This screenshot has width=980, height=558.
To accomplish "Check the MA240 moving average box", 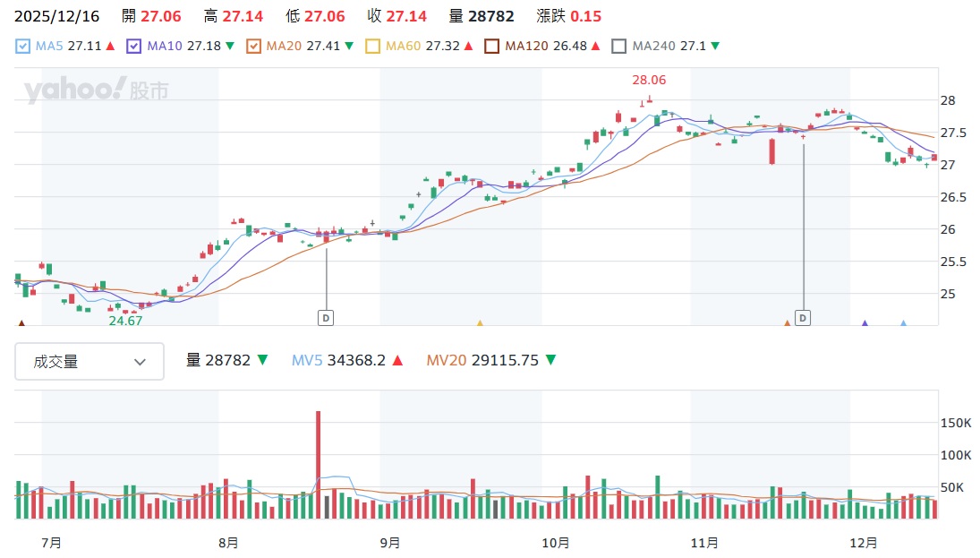I will tap(619, 46).
